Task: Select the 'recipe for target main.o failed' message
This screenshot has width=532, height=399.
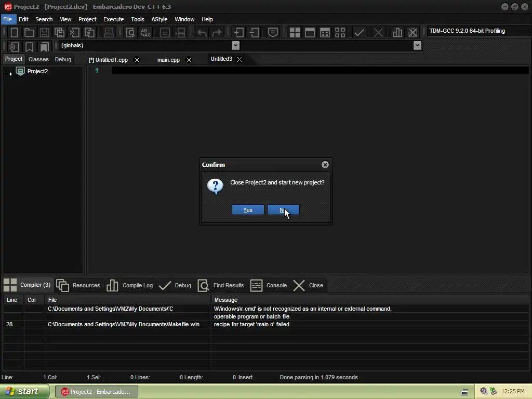Action: coord(252,324)
